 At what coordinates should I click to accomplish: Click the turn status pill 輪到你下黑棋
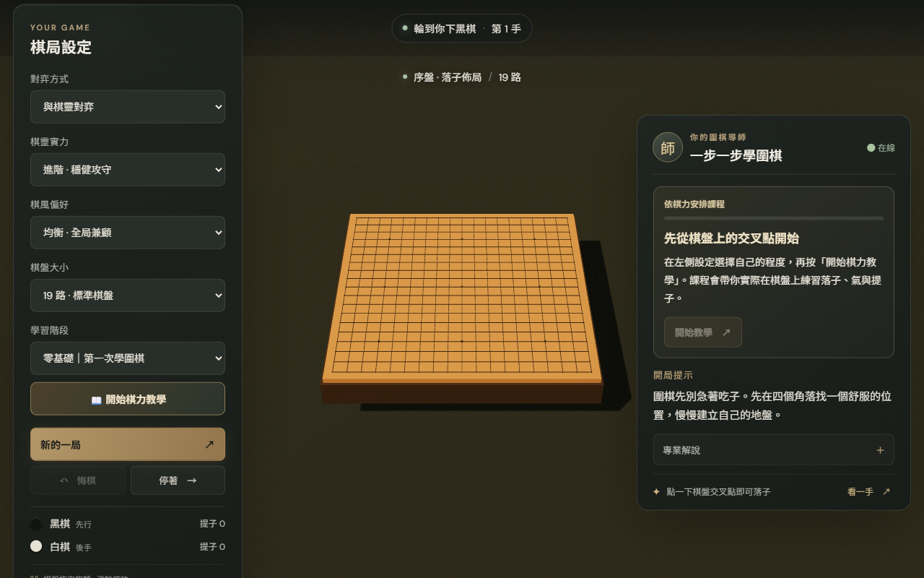(462, 29)
